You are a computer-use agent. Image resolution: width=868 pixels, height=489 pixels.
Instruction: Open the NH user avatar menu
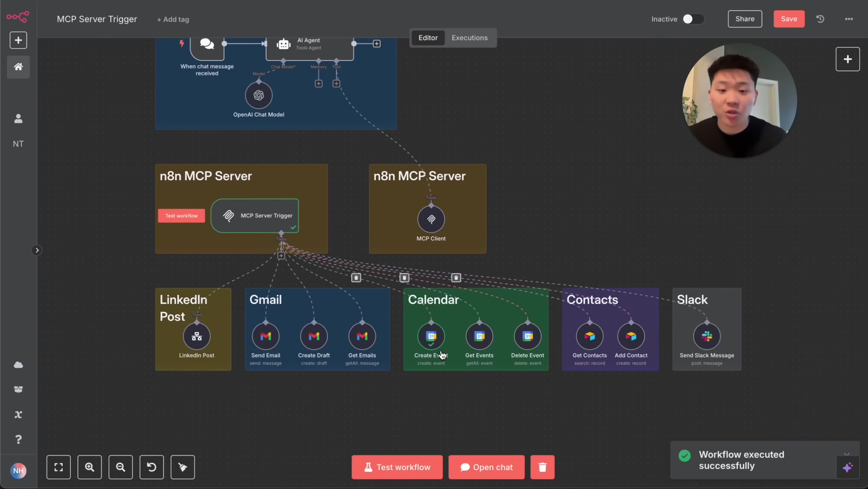point(18,471)
